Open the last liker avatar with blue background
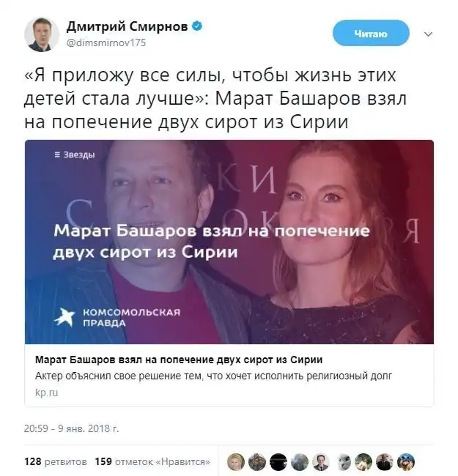The image size is (458, 476). coord(406,462)
